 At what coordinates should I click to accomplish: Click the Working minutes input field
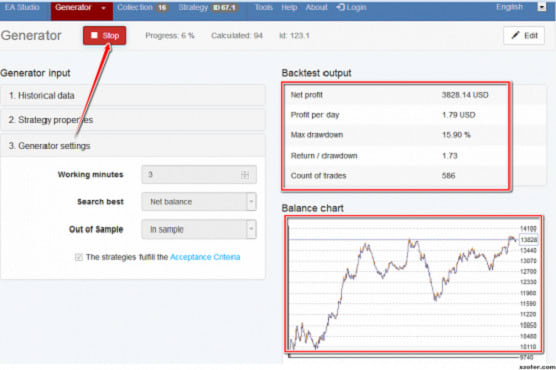pos(199,175)
